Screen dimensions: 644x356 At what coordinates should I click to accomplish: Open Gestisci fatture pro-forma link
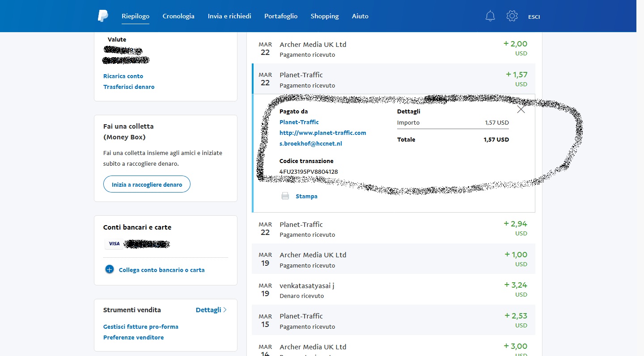pos(141,327)
